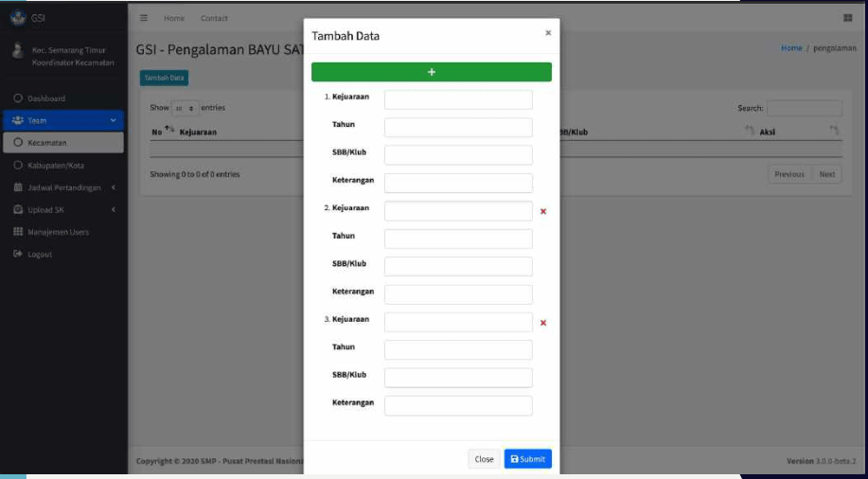Sort table by No column
Image resolution: width=868 pixels, height=479 pixels.
pyautogui.click(x=163, y=132)
